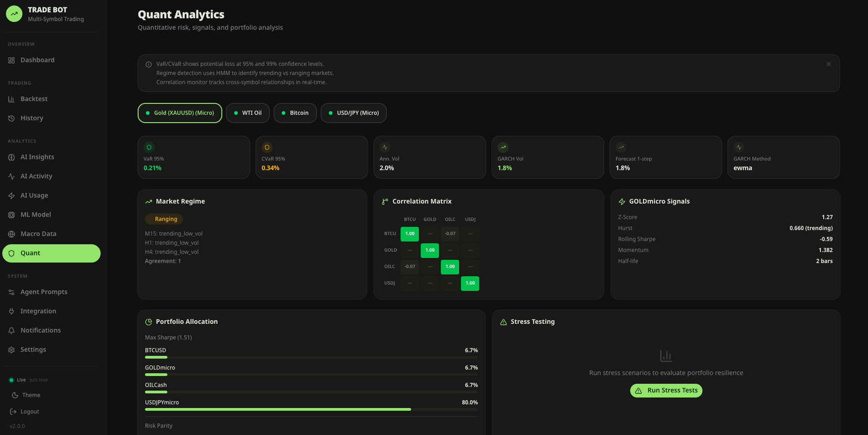Click the Quant shield icon in sidebar
Viewport: 868px width, 435px height.
(x=11, y=253)
